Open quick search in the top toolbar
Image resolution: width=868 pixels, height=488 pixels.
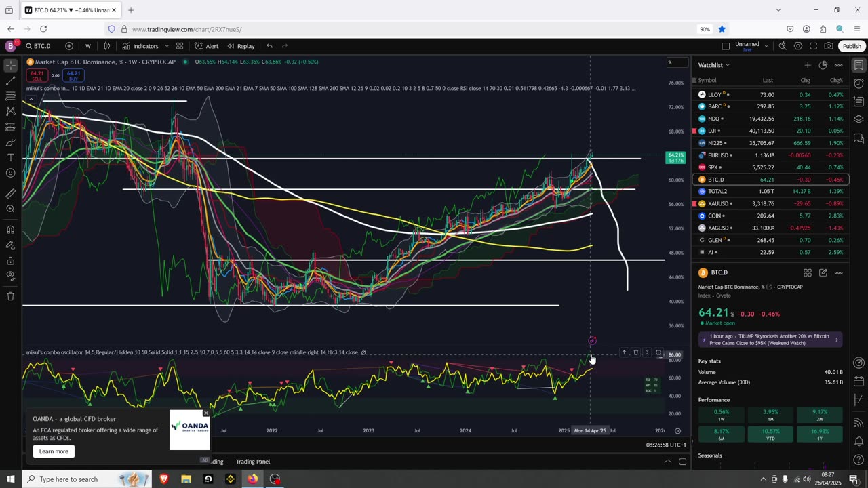[x=783, y=46]
